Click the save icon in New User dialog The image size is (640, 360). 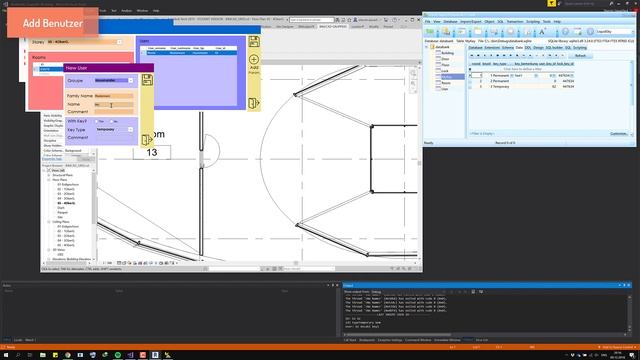tap(147, 80)
